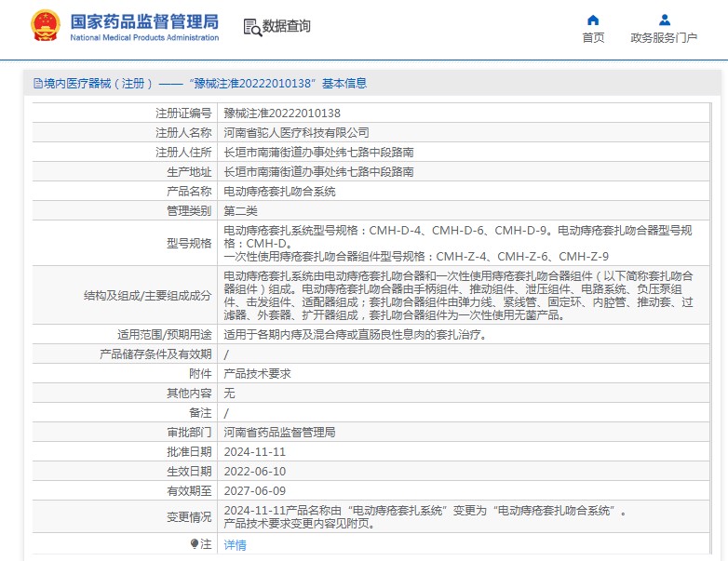Viewport: 728px width, 561px height.
Task: Click management class 第二类
Action: [x=240, y=210]
